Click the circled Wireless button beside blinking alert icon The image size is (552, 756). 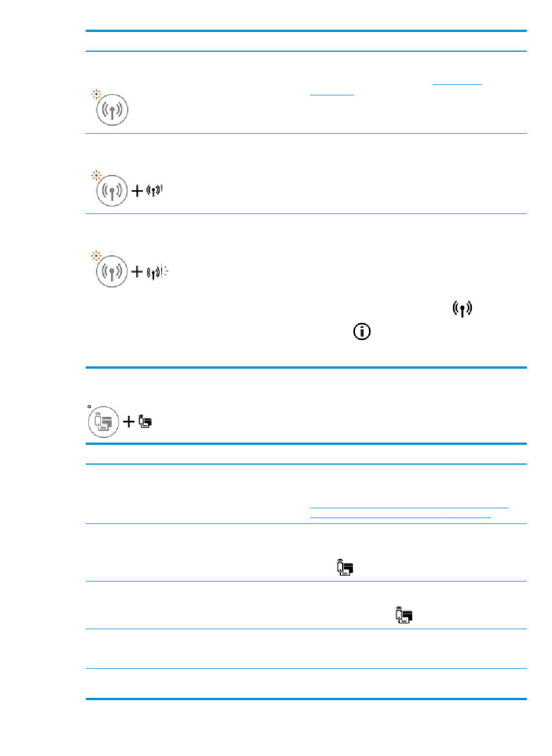[x=112, y=271]
